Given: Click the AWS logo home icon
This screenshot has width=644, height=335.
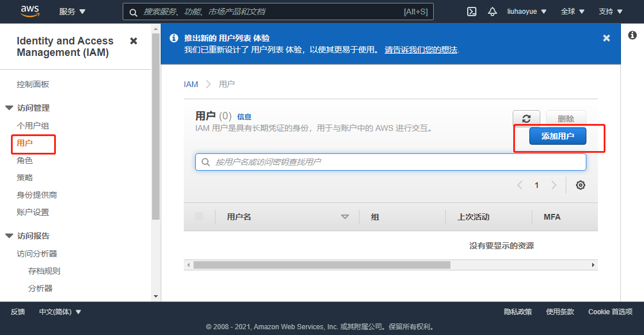Looking at the screenshot, I should [30, 11].
